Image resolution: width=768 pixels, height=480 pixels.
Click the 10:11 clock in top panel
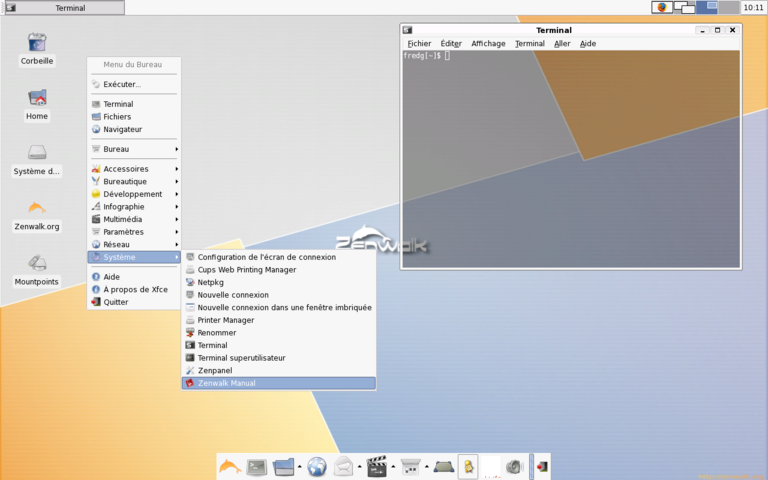753,7
